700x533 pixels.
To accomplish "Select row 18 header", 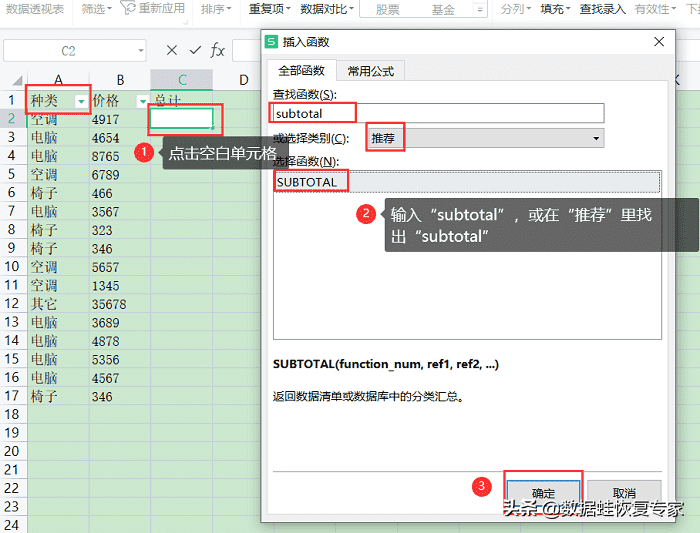I will [12, 415].
